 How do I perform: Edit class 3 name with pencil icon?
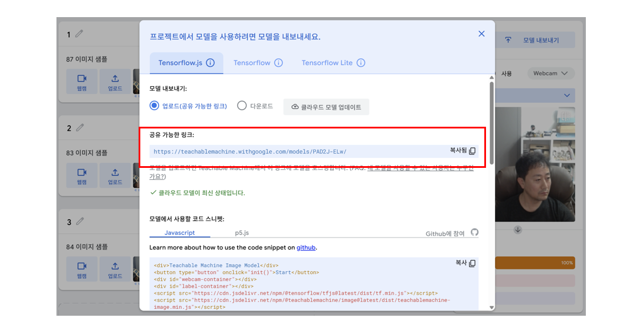[80, 222]
